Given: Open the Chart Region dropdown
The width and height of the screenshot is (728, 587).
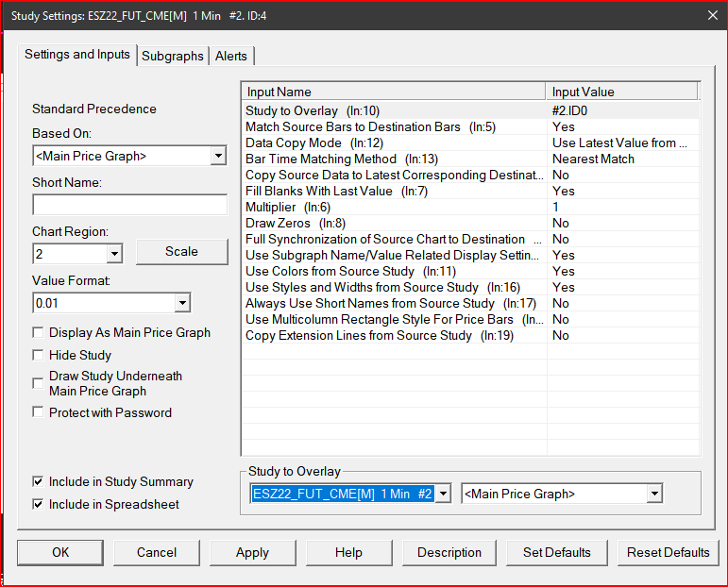Looking at the screenshot, I should pyautogui.click(x=114, y=254).
